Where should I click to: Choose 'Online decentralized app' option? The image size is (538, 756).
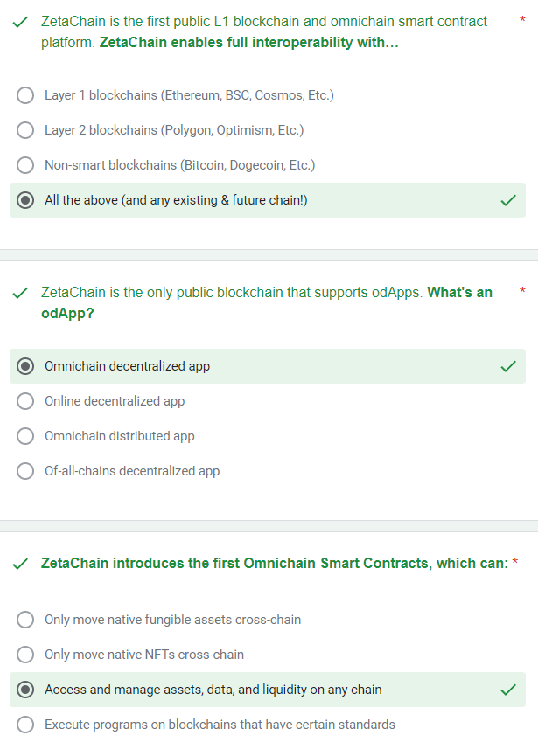click(x=25, y=401)
